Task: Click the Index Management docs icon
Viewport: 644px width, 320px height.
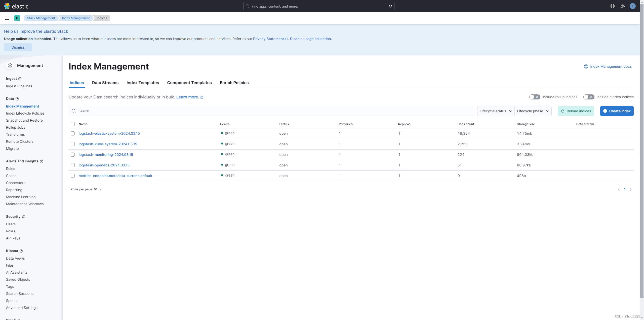Action: click(x=586, y=67)
